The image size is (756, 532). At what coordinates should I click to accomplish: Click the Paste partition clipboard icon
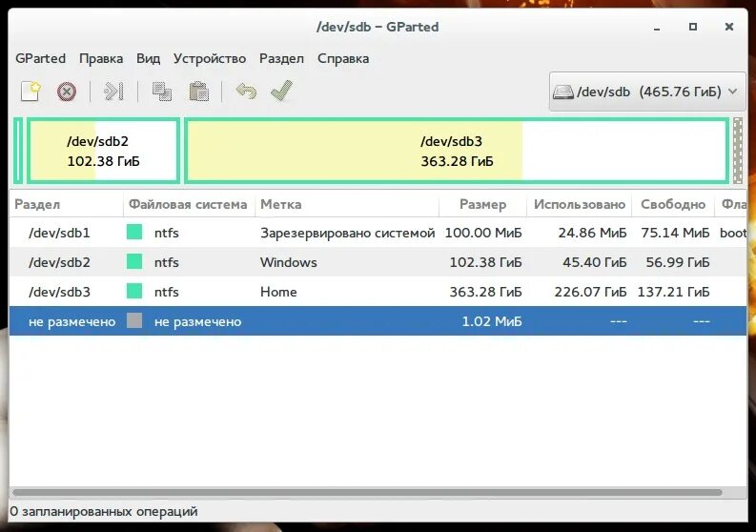click(198, 92)
